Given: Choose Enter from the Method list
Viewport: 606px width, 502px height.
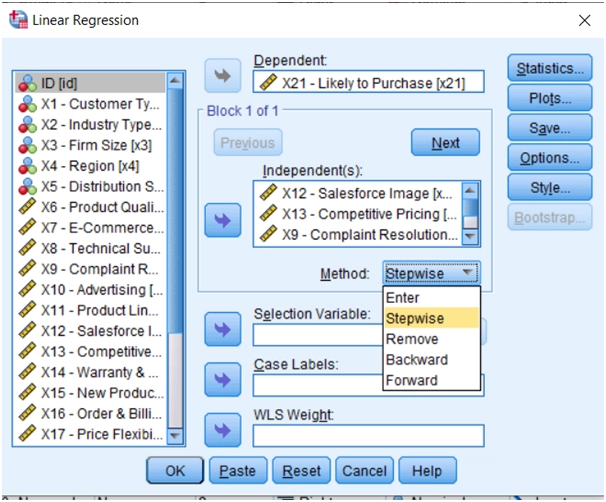Looking at the screenshot, I should coord(403,298).
